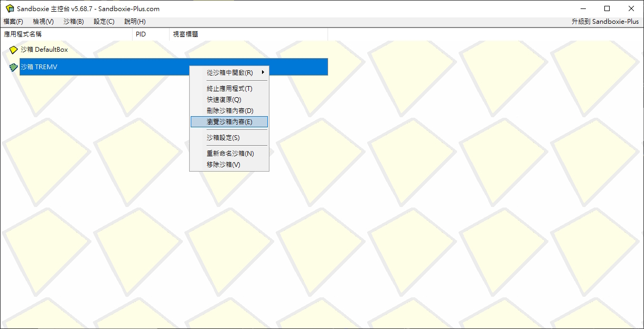Click 升級到 Sandboxie-Plus link
Viewport: 644px width, 329px height.
point(605,22)
